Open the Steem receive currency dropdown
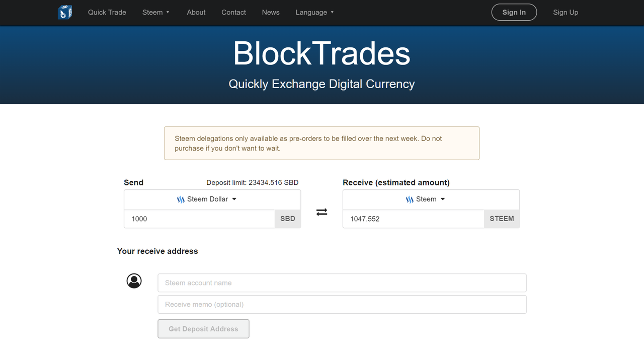This screenshot has width=644, height=344. 431,199
